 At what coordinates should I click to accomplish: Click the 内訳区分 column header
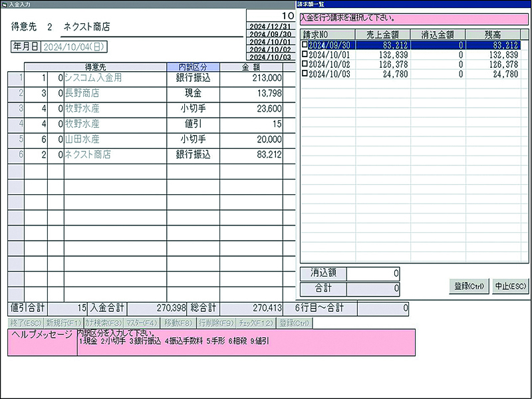[x=193, y=67]
